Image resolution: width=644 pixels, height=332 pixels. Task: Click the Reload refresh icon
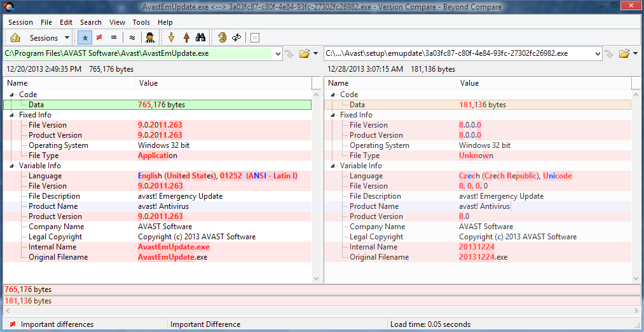(x=236, y=37)
